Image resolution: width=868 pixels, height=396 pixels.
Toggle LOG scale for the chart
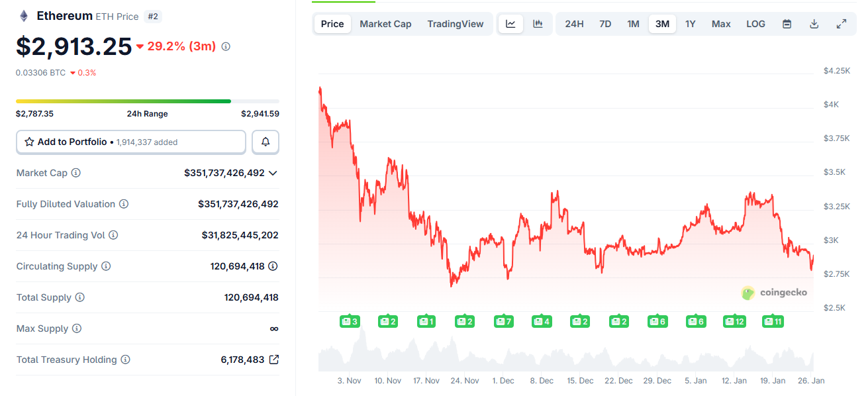[x=755, y=23]
